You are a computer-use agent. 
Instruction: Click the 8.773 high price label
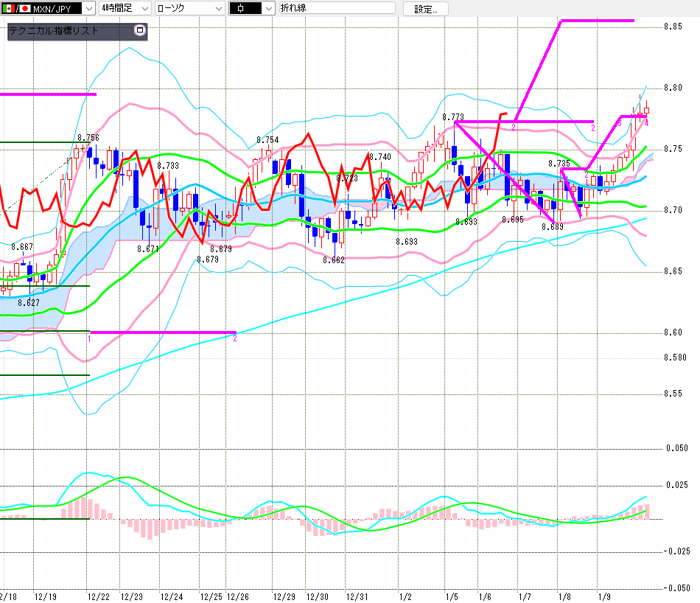pyautogui.click(x=452, y=116)
